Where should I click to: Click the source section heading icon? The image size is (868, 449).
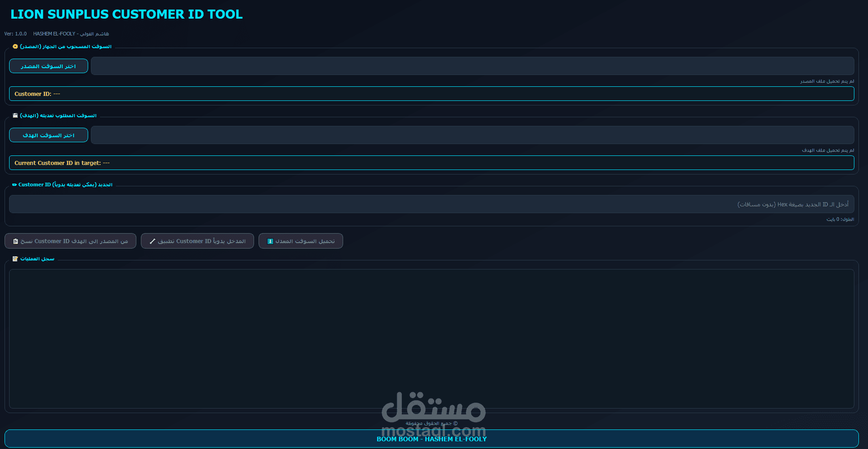tap(15, 46)
